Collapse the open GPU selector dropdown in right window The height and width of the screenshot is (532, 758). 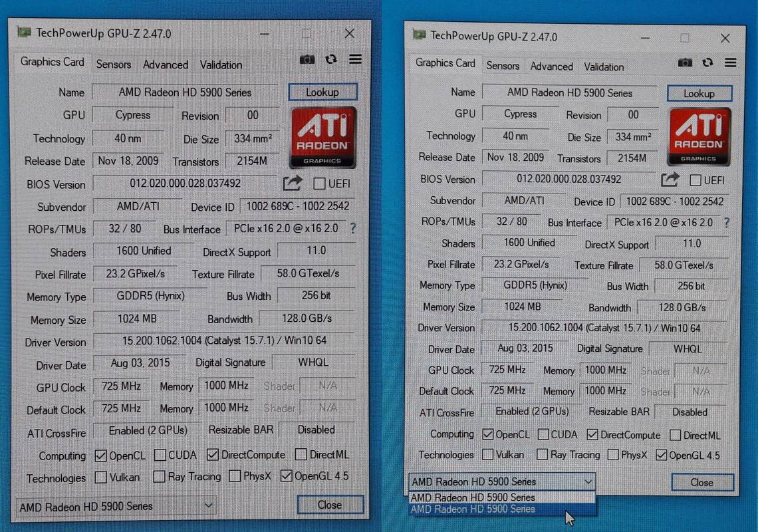(502, 481)
